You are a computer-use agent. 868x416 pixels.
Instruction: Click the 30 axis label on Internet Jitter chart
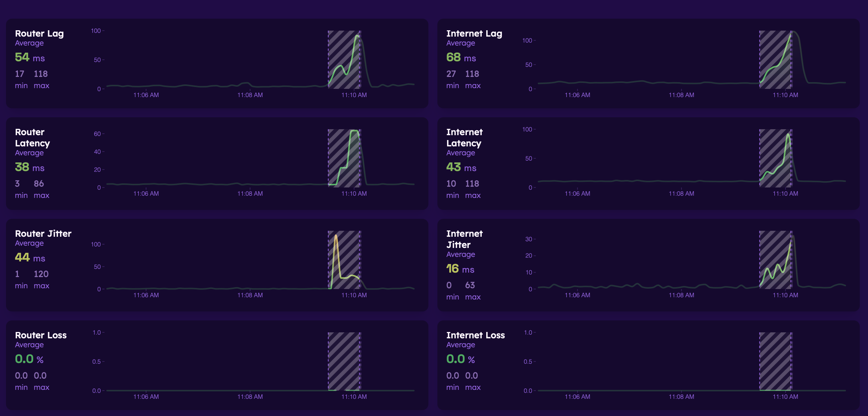tap(528, 239)
